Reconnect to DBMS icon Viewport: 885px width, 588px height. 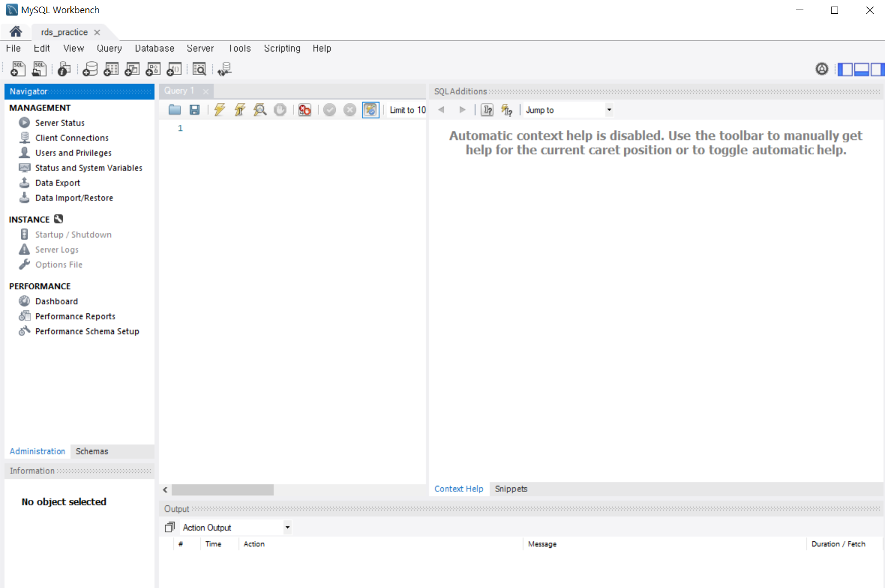(x=224, y=70)
